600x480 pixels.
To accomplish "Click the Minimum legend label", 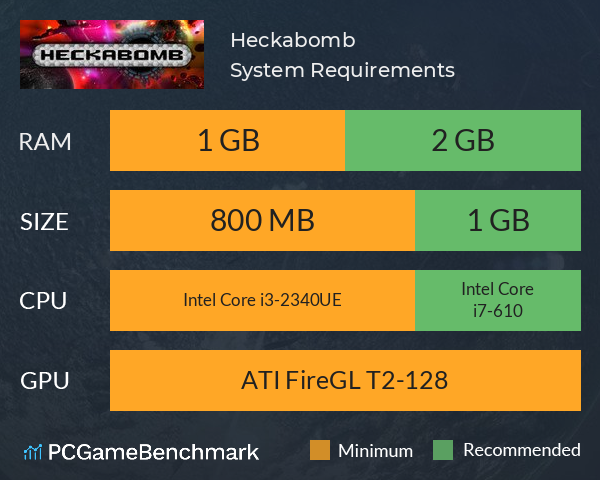I will tap(375, 451).
